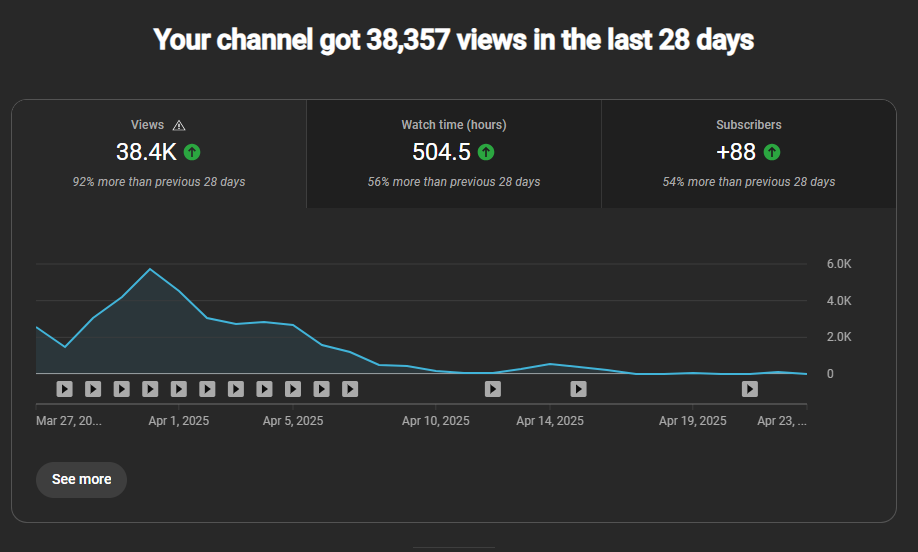Open the video marker directly above Apr 1, 2025
The height and width of the screenshot is (552, 918).
(x=150, y=389)
